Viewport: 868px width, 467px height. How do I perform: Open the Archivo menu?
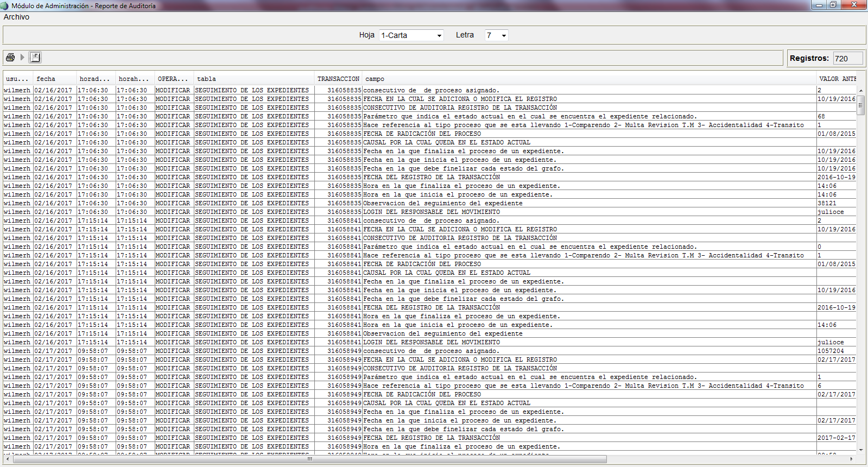point(16,17)
